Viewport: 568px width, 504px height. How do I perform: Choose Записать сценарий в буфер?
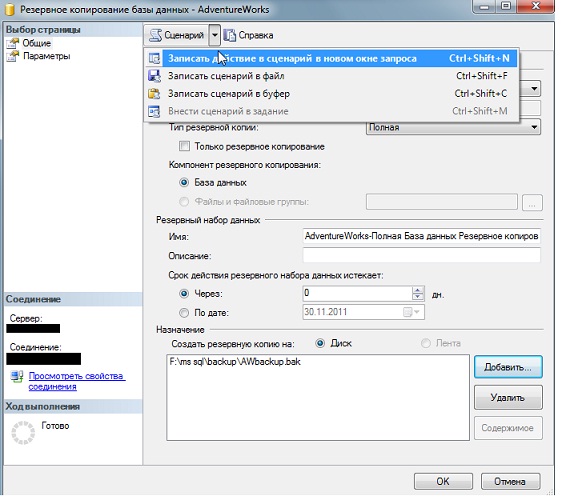[331, 93]
